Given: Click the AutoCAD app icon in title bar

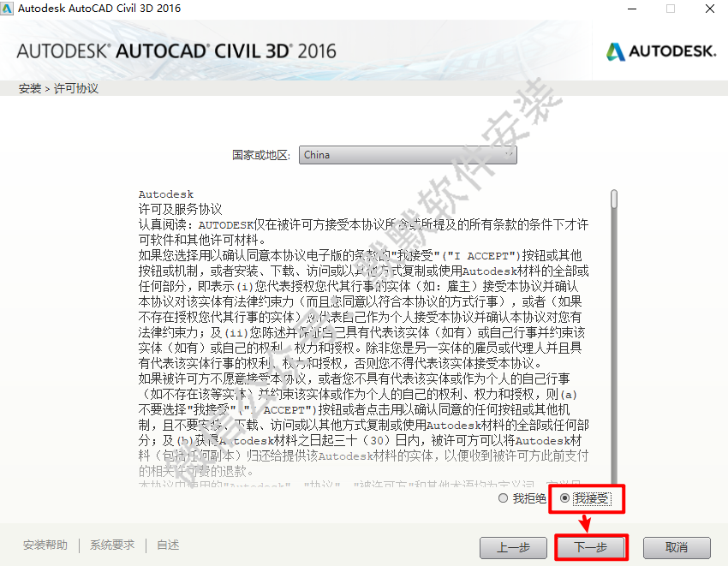Looking at the screenshot, I should tap(7, 9).
